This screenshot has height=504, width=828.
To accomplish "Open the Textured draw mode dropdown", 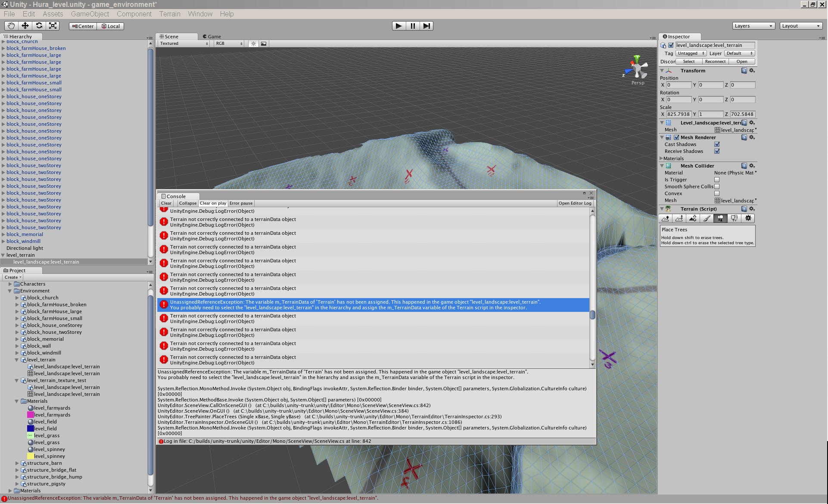I will click(183, 44).
